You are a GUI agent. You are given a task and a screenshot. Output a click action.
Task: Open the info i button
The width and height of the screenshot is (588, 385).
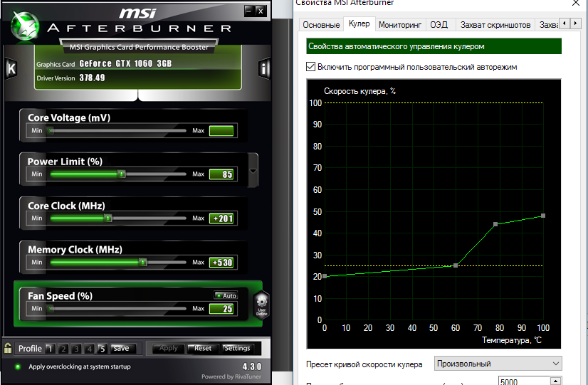pos(264,68)
